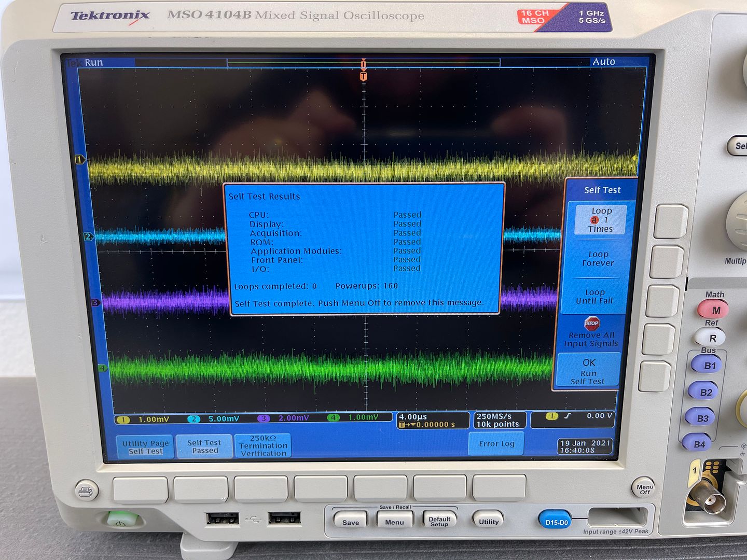This screenshot has height=560, width=747.
Task: Push the Save/Recall Menu button
Action: coord(394,521)
